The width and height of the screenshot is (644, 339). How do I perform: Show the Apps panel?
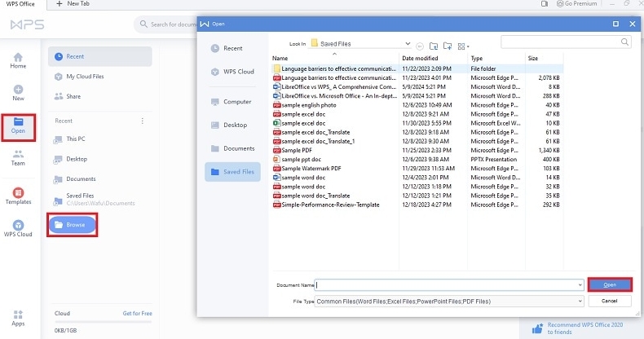click(x=18, y=319)
